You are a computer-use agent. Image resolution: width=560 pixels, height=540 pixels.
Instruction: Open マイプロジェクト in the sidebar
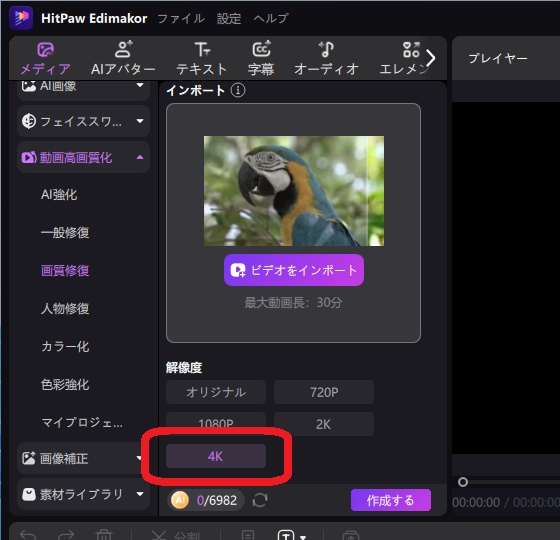(x=82, y=422)
